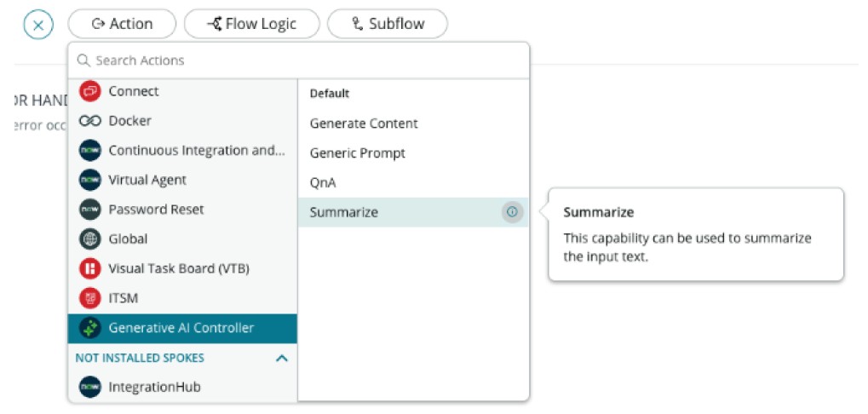This screenshot has height=414, width=868.
Task: Collapse the Not Installed Spokes section
Action: pos(282,359)
